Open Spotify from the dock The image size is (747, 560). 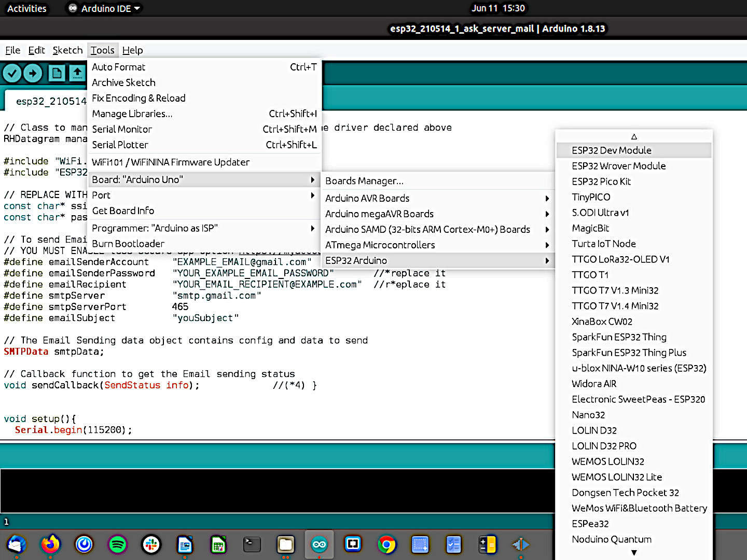coord(118,544)
